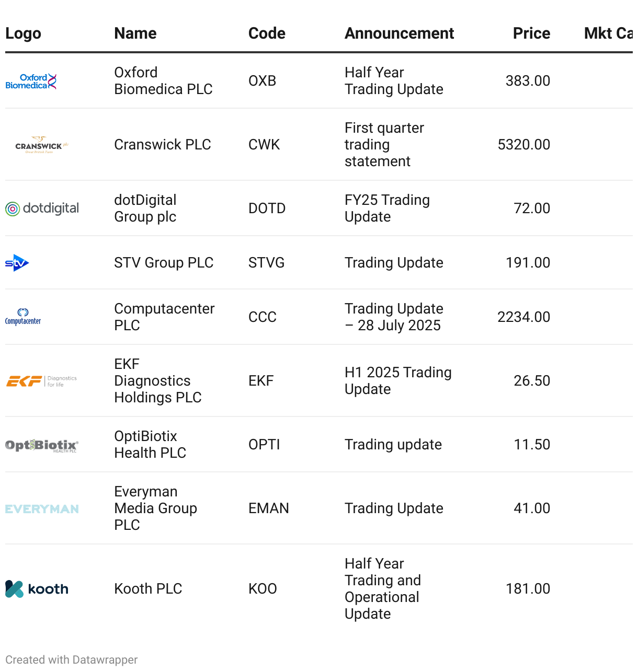Image resolution: width=638 pixels, height=672 pixels.
Task: Click the Computacenter logo
Action: tap(23, 317)
